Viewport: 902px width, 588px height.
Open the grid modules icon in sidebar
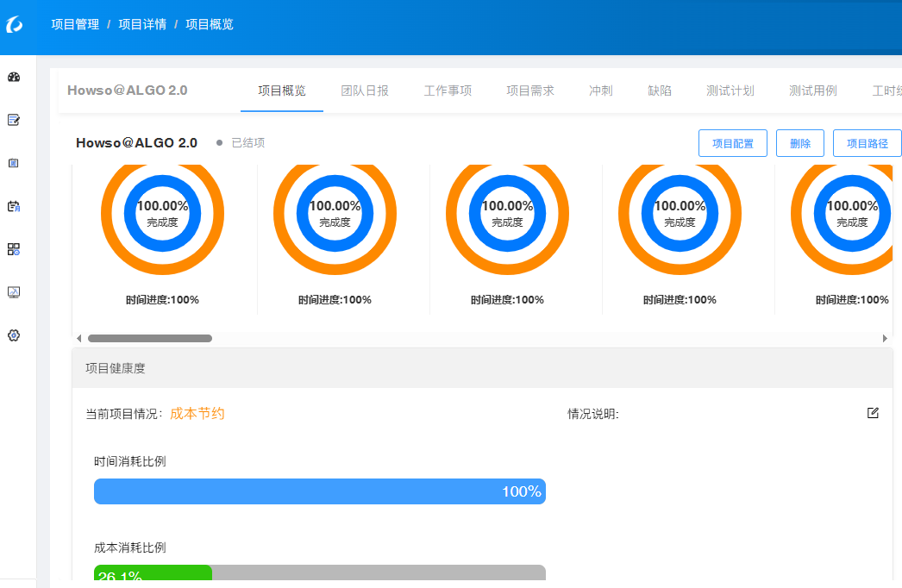click(14, 249)
